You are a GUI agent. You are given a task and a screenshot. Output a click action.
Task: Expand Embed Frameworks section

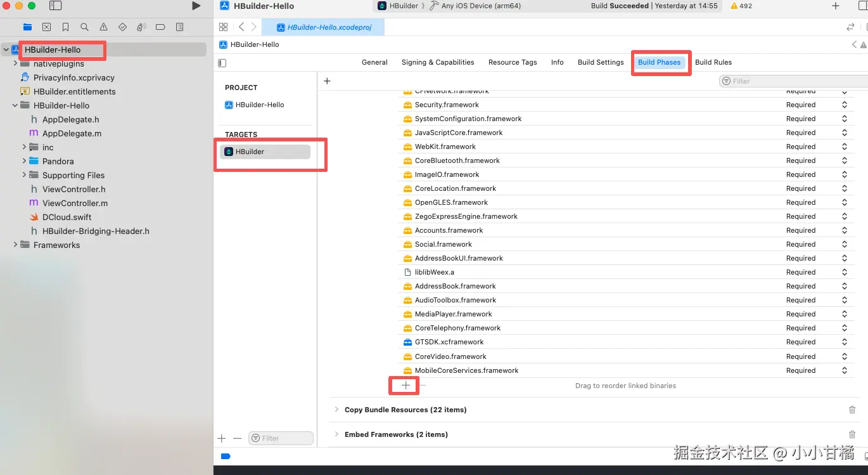(x=336, y=434)
